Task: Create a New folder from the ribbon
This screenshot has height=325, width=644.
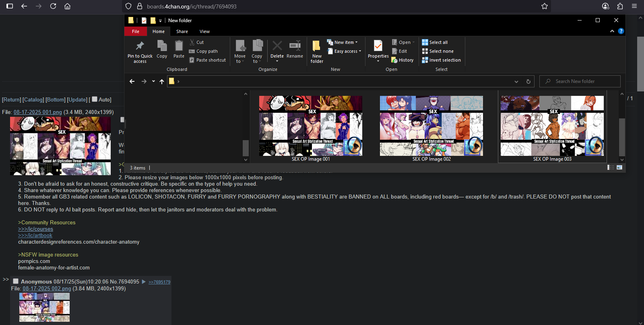Action: pyautogui.click(x=317, y=52)
